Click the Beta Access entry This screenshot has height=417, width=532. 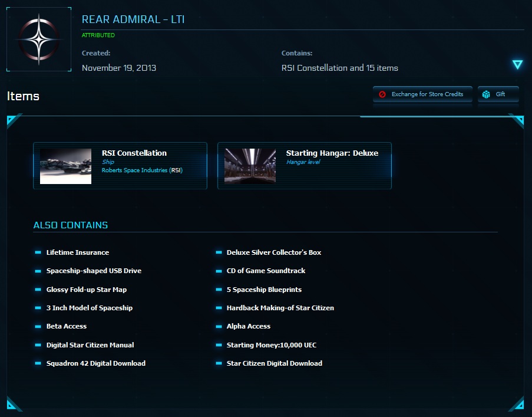pos(67,326)
